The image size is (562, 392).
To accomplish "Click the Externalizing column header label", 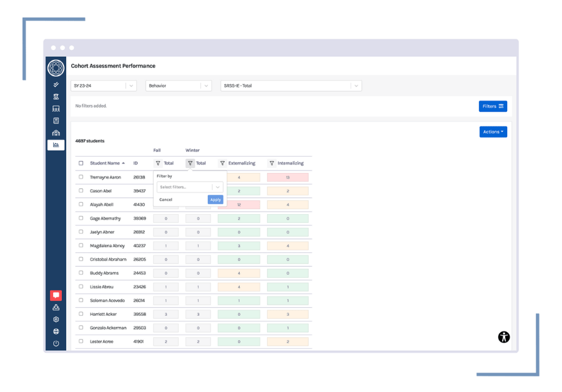I will 242,163.
